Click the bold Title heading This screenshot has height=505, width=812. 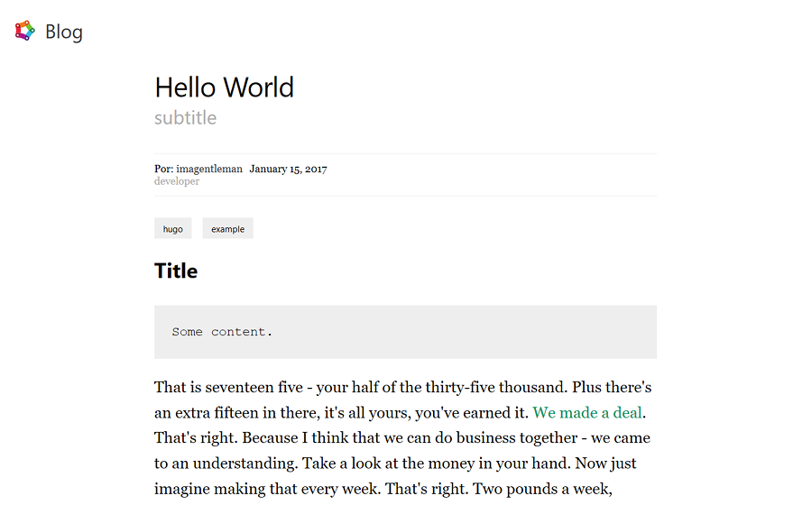point(176,271)
